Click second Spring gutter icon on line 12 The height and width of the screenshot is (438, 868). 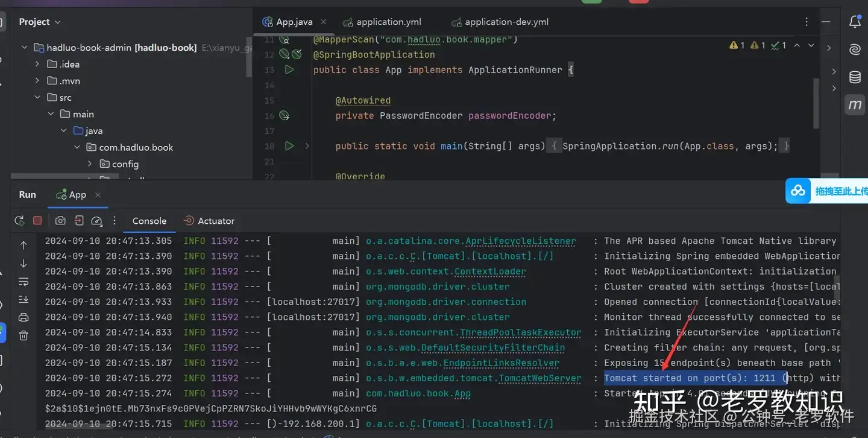[x=297, y=54]
